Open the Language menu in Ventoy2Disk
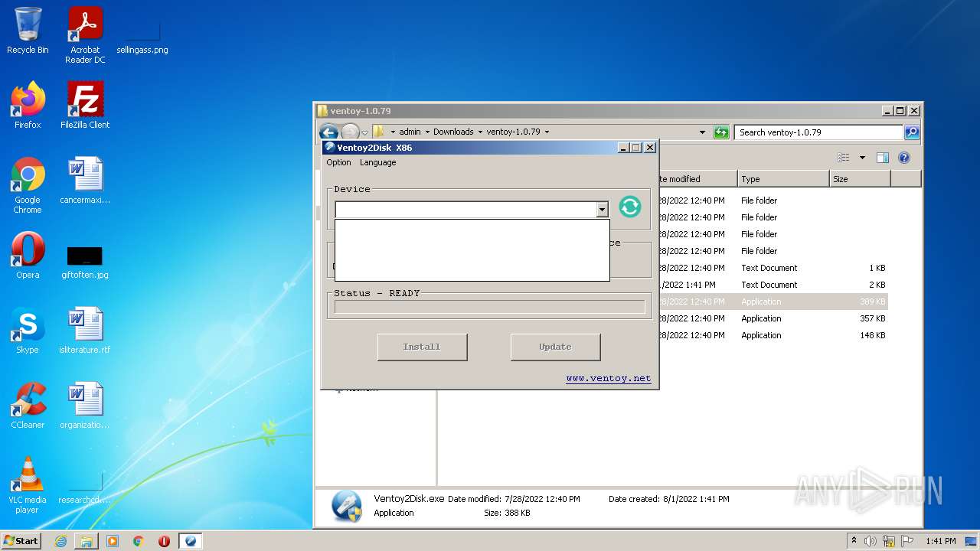The width and height of the screenshot is (980, 551). click(378, 162)
